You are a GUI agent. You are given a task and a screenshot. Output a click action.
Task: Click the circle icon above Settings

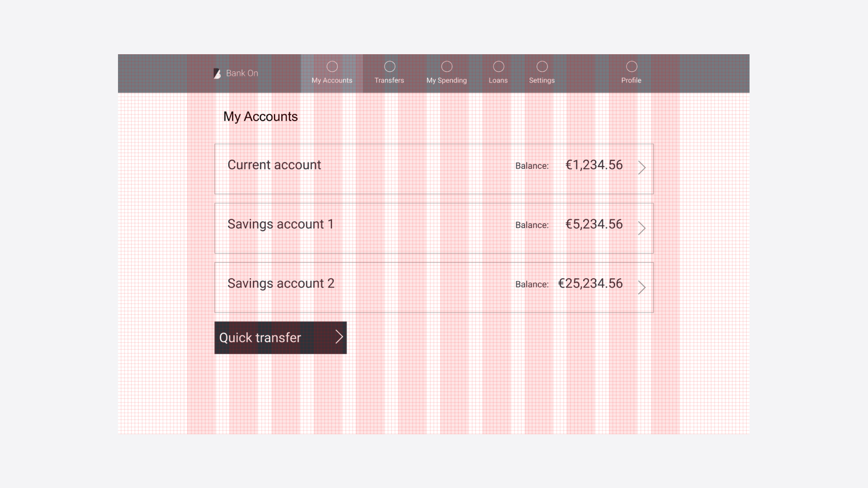[542, 66]
